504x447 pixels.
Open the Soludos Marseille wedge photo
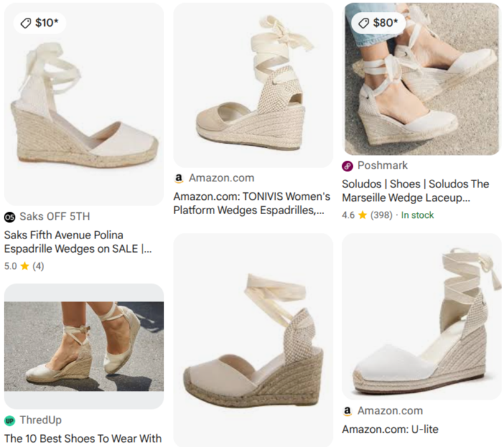click(x=422, y=79)
